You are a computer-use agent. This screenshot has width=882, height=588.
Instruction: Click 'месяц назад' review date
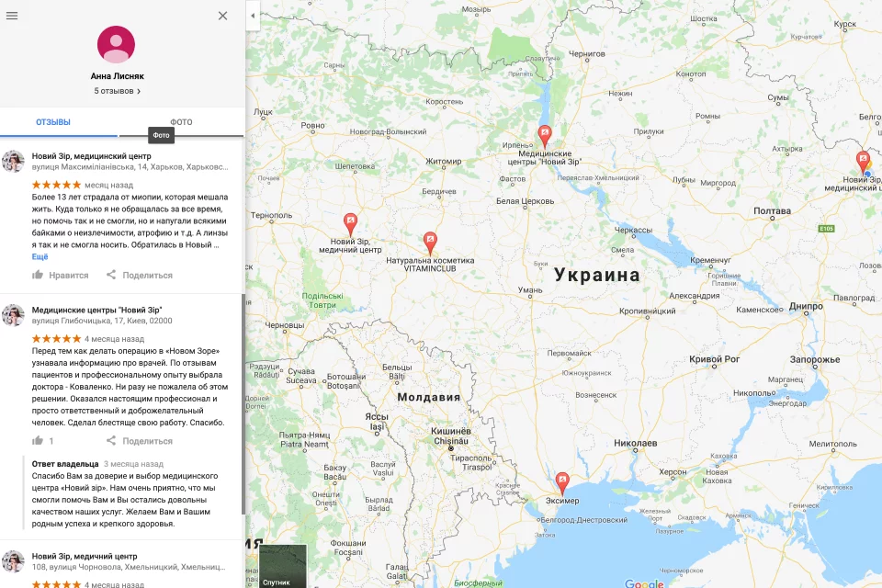[109, 185]
